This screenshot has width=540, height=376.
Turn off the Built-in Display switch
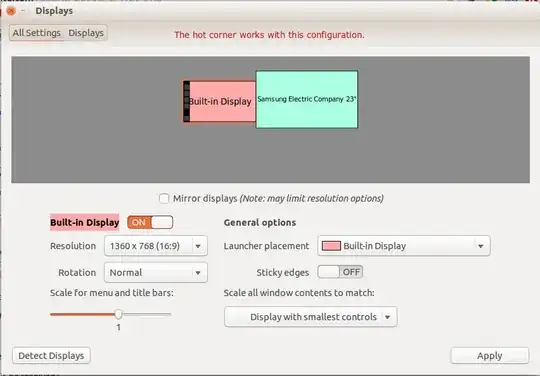click(150, 222)
